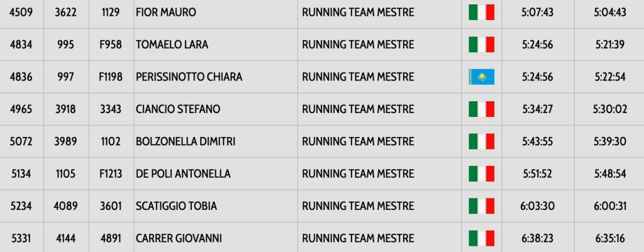Image resolution: width=644 pixels, height=252 pixels.
Task: Click the Italian flag beside Ciancio Stefano
Action: 481,109
